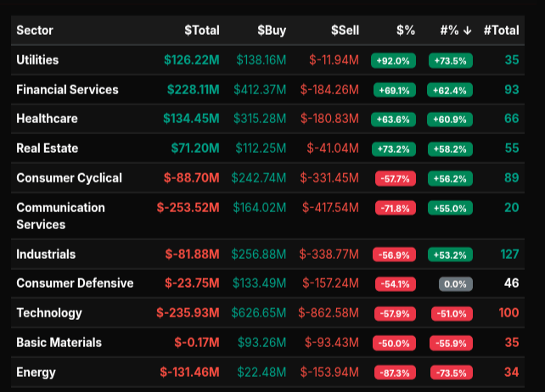Click the red -87.3% badge in the Energy row
Screen dimensions: 545x392
coord(392,372)
